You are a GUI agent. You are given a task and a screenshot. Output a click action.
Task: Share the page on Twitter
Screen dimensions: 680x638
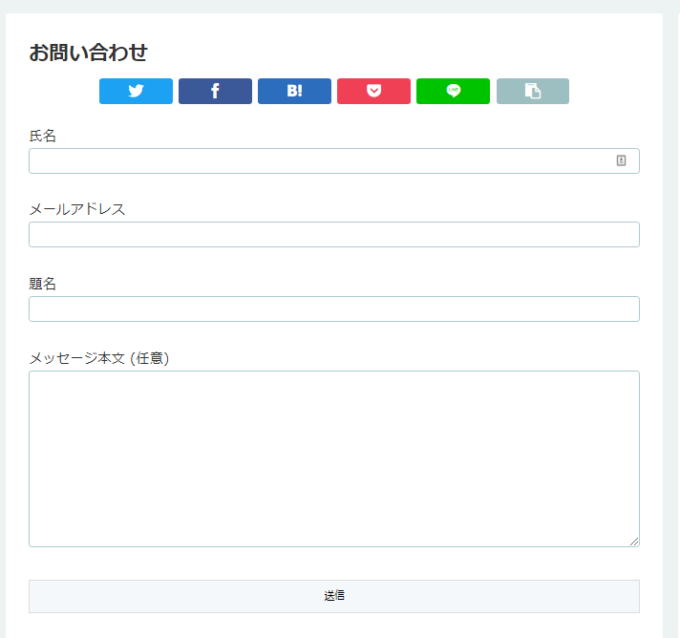point(136,91)
